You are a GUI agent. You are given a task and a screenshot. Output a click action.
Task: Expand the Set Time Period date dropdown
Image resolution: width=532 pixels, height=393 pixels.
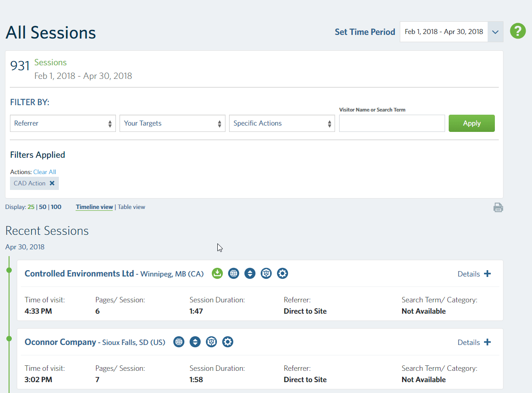(x=495, y=32)
